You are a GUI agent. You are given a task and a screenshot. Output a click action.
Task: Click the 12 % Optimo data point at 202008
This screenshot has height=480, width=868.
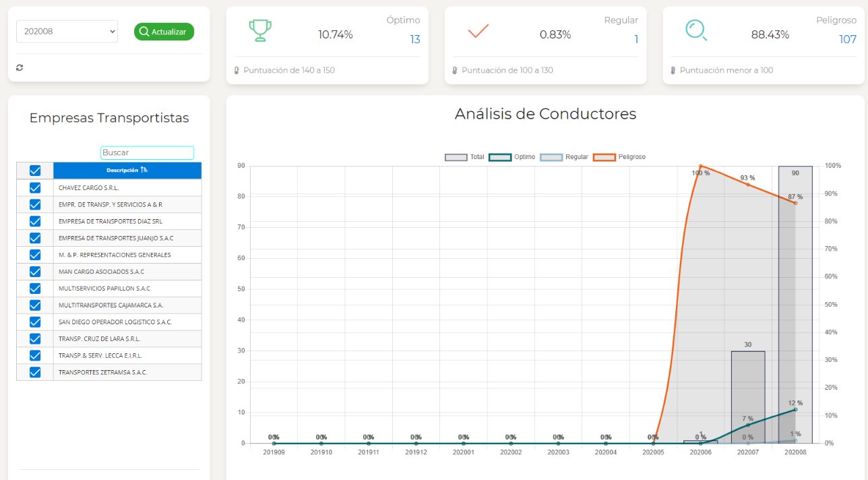click(795, 410)
